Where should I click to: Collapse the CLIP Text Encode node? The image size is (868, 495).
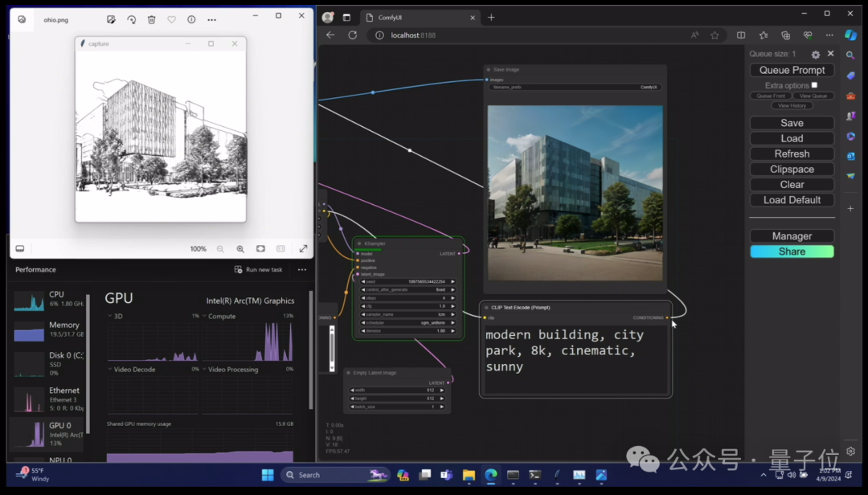click(486, 308)
